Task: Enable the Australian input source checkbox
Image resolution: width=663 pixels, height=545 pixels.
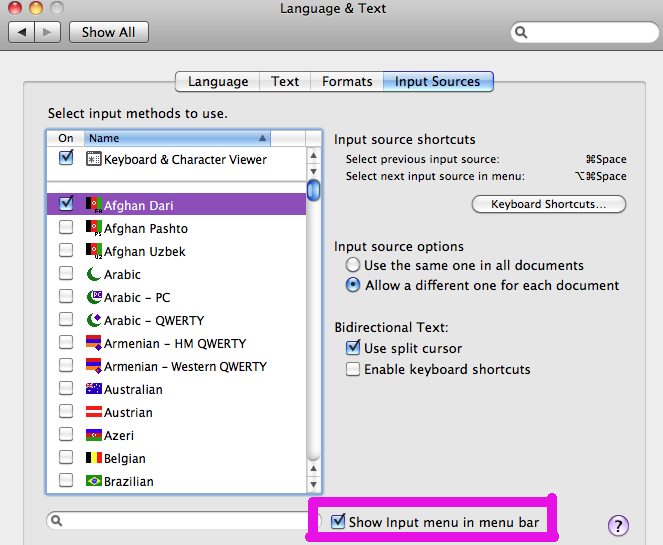Action: pos(66,388)
